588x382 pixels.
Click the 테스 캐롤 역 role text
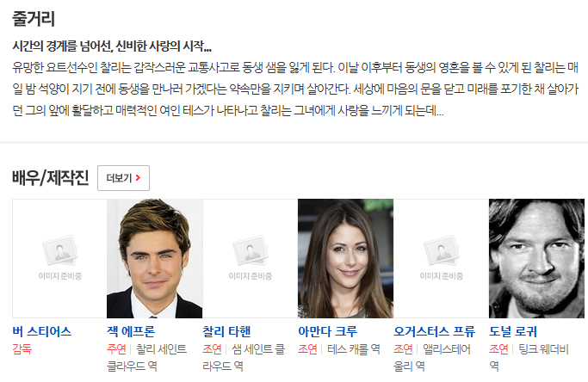tap(354, 349)
